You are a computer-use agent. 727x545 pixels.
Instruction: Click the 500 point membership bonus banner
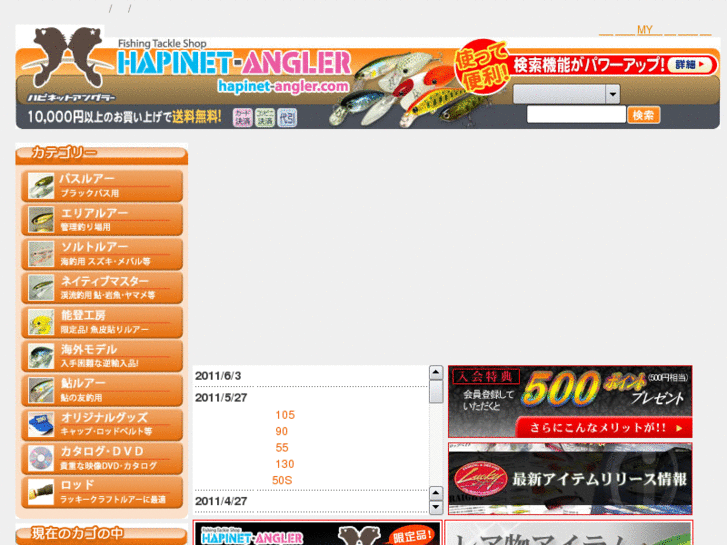coord(570,402)
